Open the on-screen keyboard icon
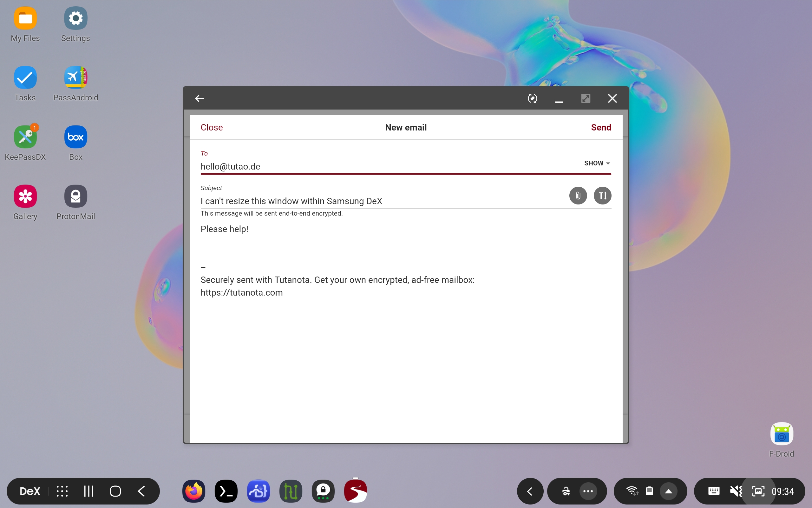 714,491
